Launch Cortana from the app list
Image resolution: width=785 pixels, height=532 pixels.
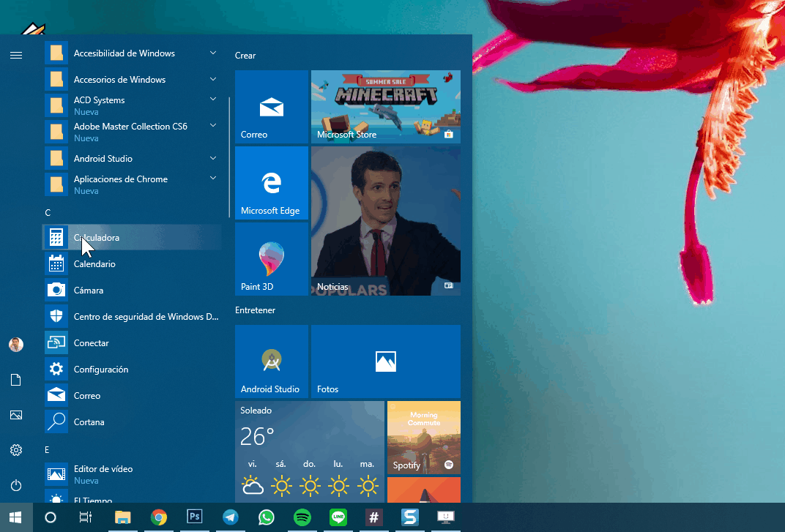point(132,422)
